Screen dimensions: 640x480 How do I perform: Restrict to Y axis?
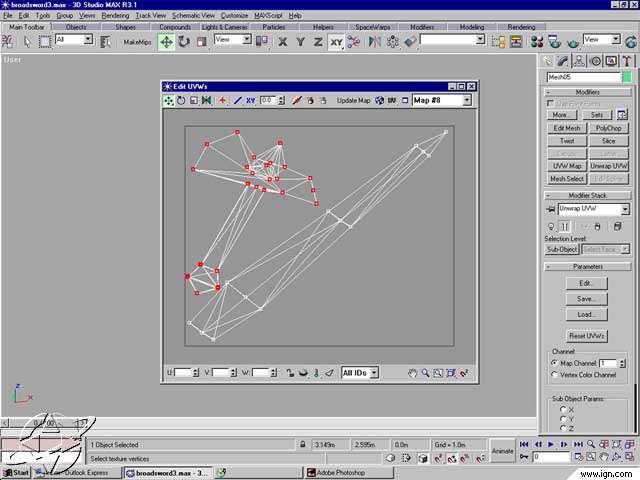pos(300,42)
